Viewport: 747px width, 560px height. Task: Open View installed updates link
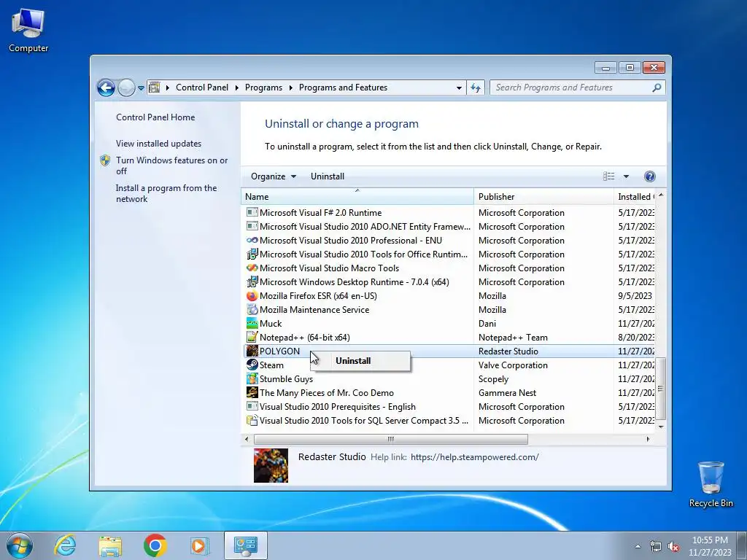coord(158,144)
